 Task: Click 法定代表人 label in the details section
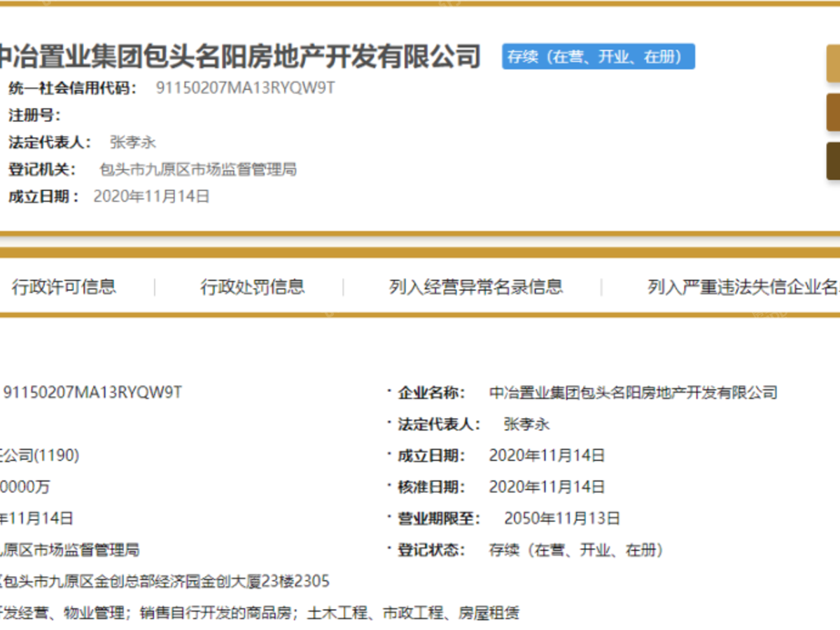(x=439, y=424)
